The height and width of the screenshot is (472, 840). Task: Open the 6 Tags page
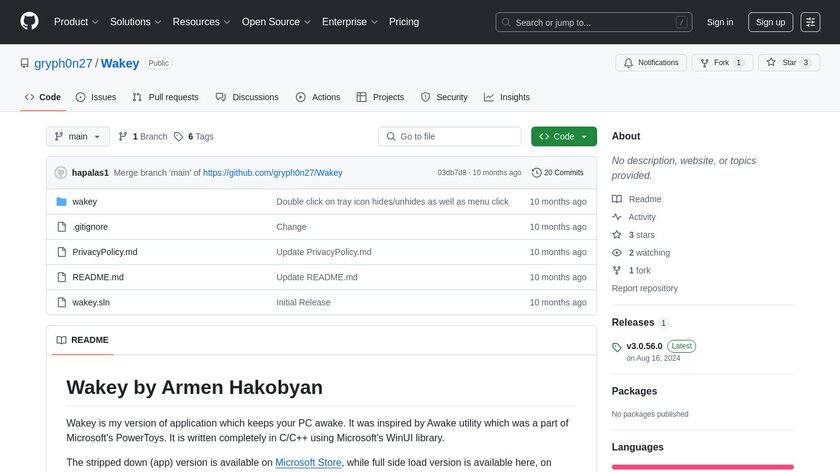[x=194, y=136]
